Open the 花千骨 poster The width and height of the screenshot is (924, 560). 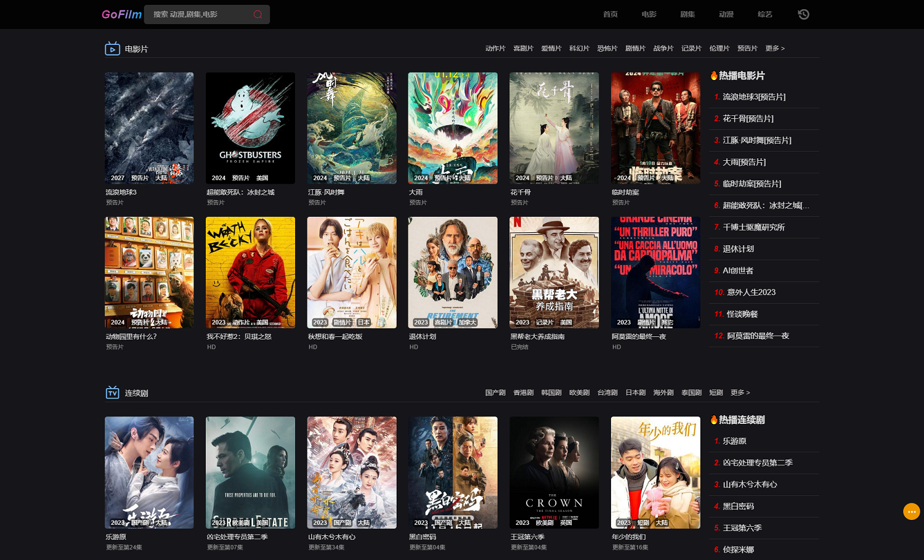pos(554,128)
